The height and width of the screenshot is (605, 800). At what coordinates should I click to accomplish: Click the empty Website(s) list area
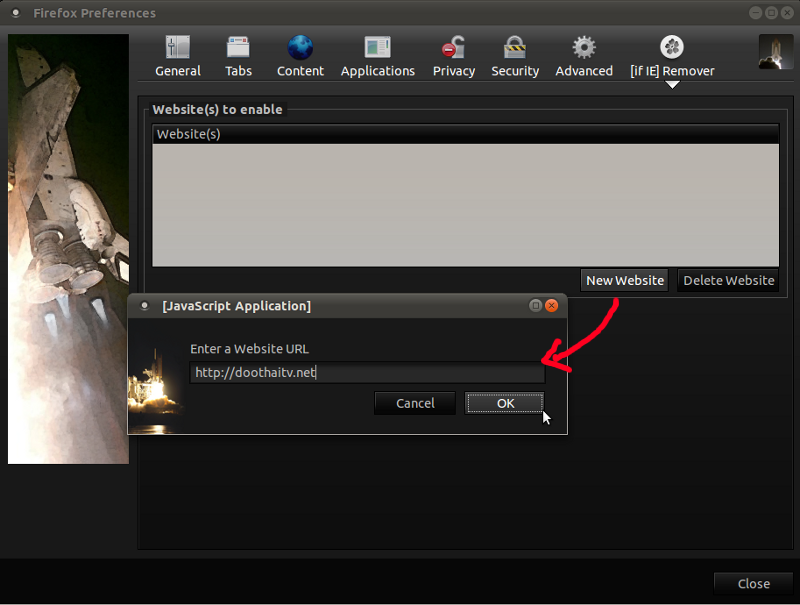coord(465,204)
